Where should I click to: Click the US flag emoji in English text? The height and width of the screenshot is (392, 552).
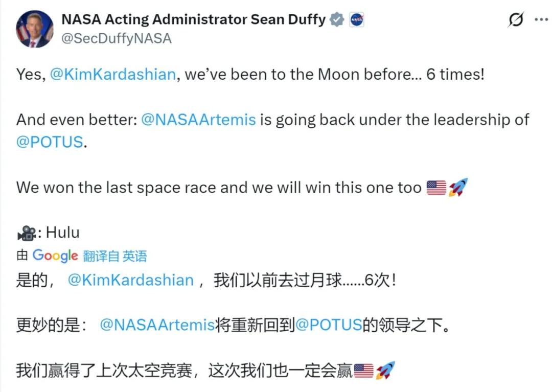[x=436, y=188]
